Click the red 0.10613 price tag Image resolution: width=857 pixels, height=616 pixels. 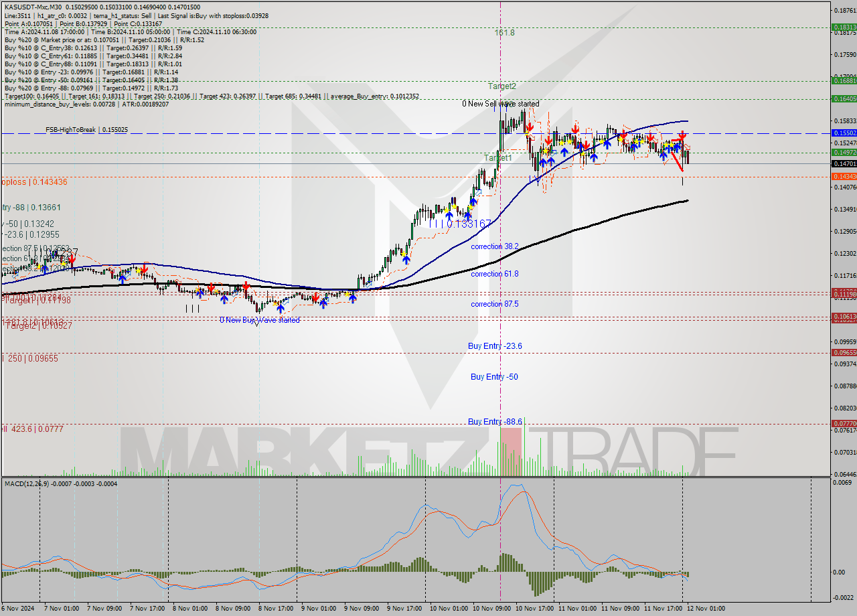click(844, 316)
